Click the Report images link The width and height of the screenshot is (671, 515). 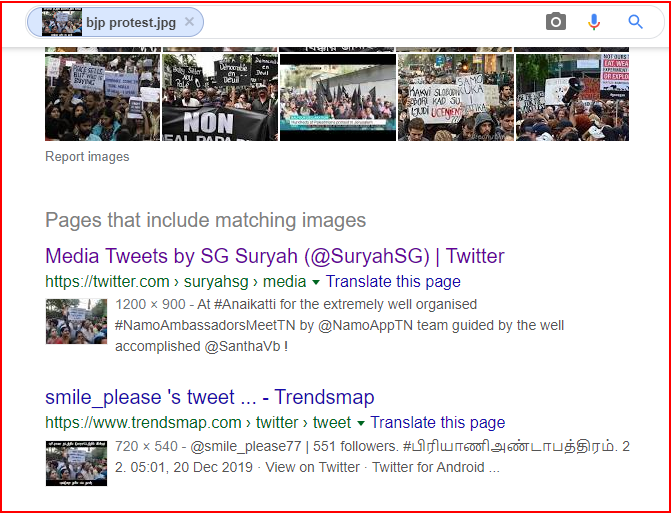pos(87,157)
